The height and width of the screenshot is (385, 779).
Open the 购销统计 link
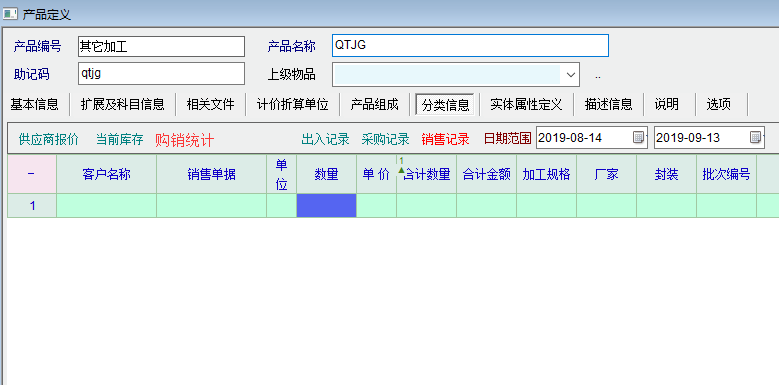coord(184,140)
